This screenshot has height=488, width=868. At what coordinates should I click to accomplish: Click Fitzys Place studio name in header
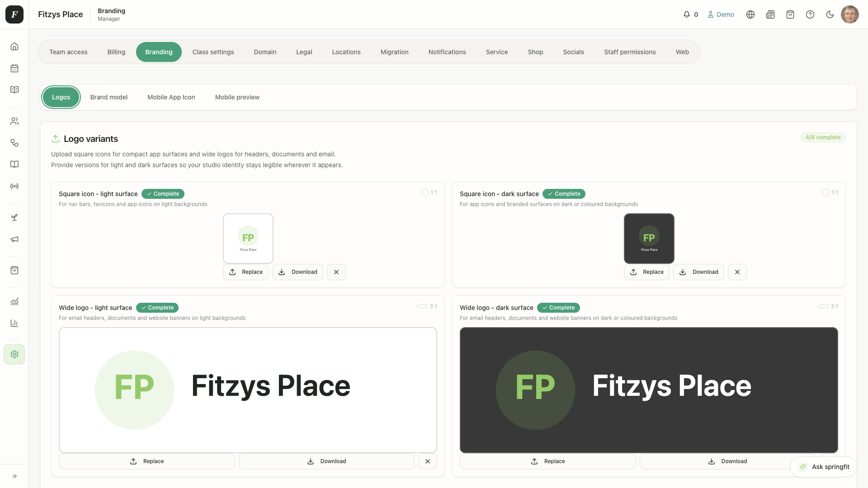point(60,14)
